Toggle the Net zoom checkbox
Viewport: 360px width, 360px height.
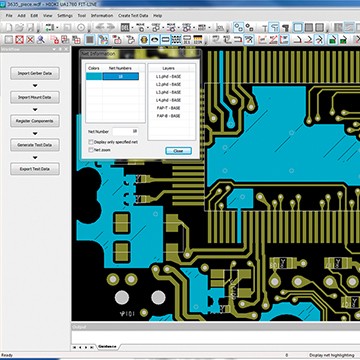[91, 150]
